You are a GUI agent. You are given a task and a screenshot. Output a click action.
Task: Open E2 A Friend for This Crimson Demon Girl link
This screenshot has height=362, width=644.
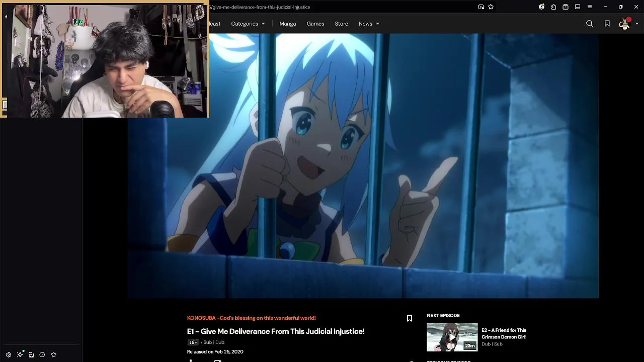point(504,333)
